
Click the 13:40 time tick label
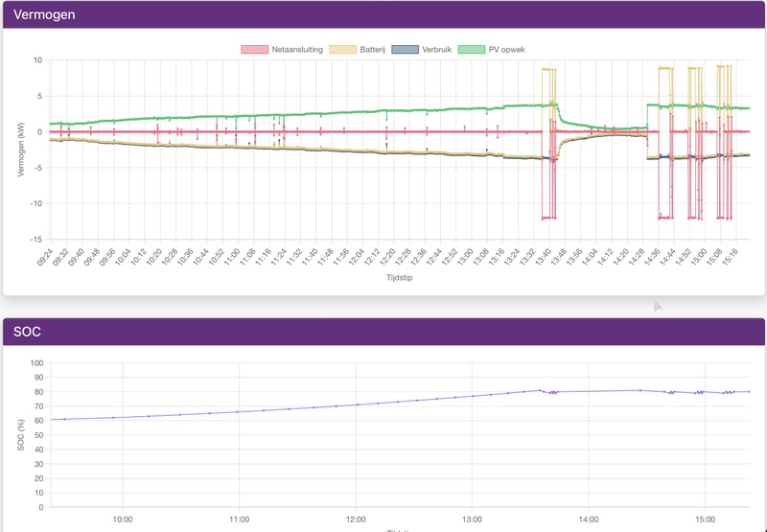click(544, 257)
